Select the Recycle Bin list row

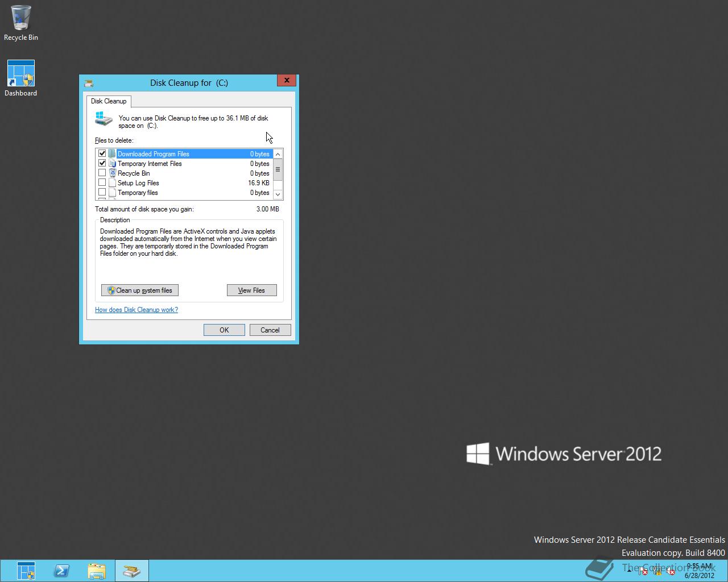point(184,173)
